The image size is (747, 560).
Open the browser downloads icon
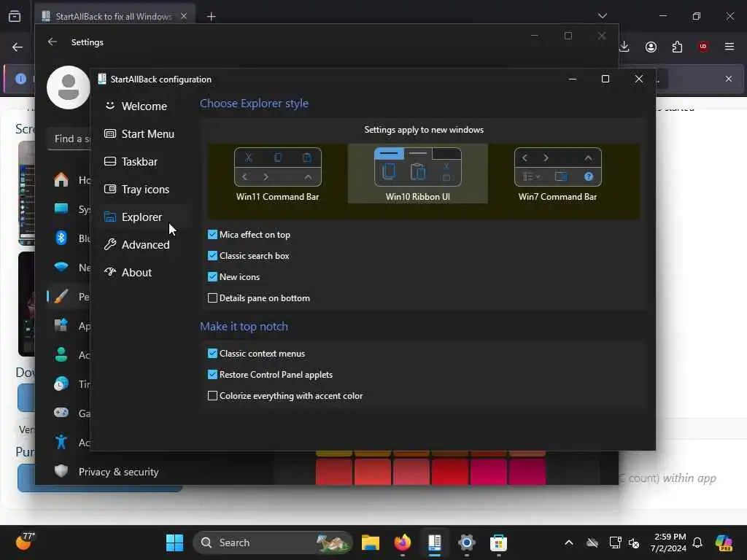624,47
